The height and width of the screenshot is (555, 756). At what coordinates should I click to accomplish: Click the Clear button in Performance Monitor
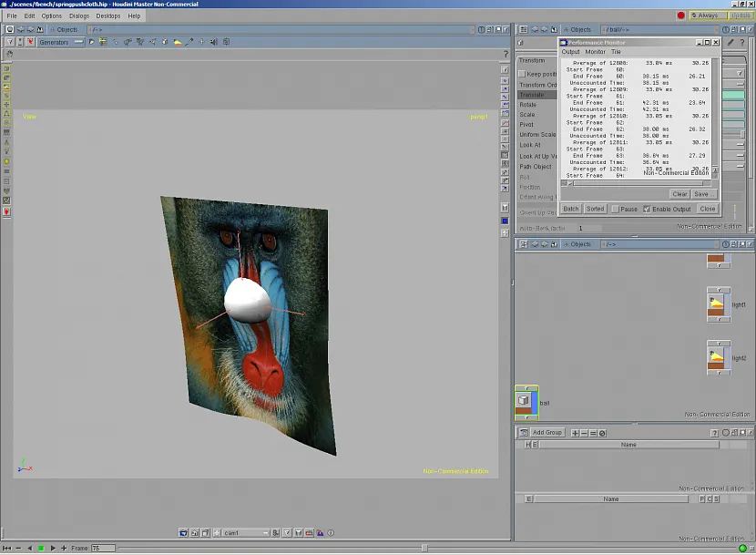coord(679,194)
